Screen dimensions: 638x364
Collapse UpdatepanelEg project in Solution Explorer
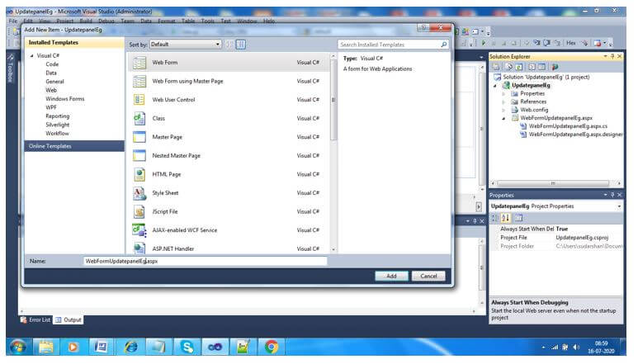(x=495, y=86)
